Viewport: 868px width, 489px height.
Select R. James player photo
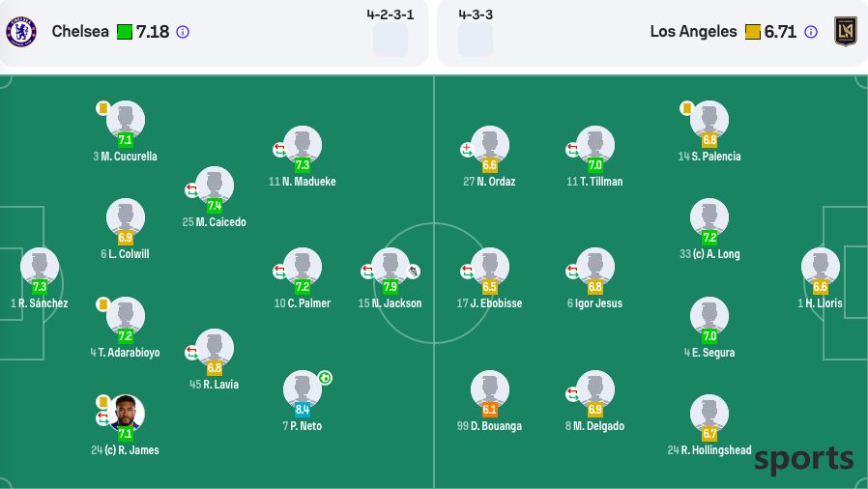pyautogui.click(x=126, y=413)
